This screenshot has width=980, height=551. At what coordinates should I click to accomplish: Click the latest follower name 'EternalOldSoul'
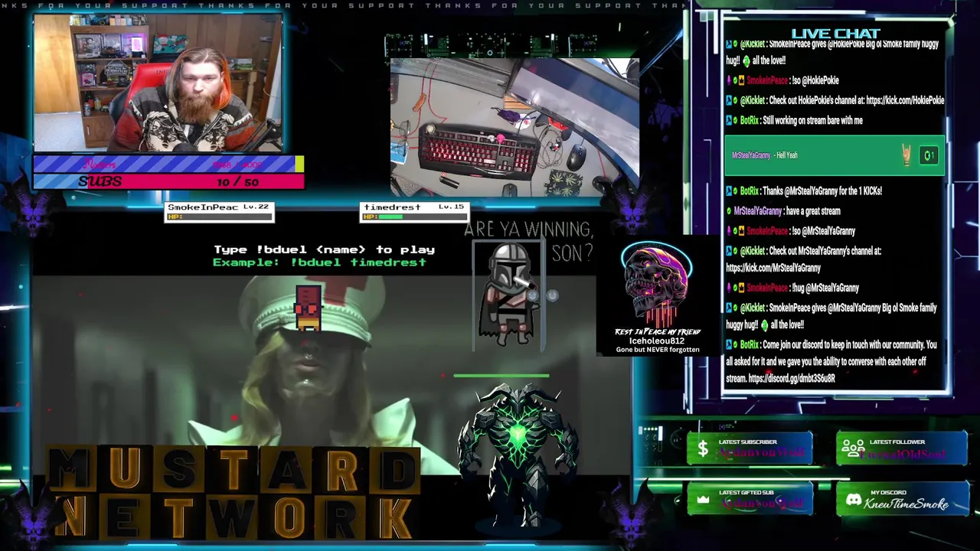pyautogui.click(x=902, y=454)
